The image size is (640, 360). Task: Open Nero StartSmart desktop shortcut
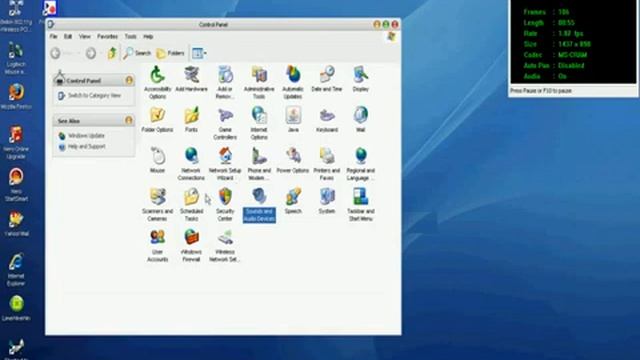pyautogui.click(x=16, y=185)
